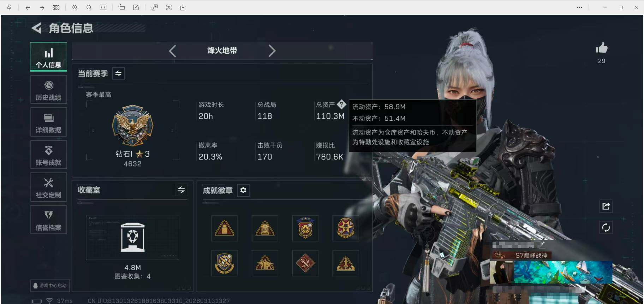This screenshot has width=644, height=304.
Task: Select the 钻石I rank eagle emblem
Action: [x=132, y=126]
